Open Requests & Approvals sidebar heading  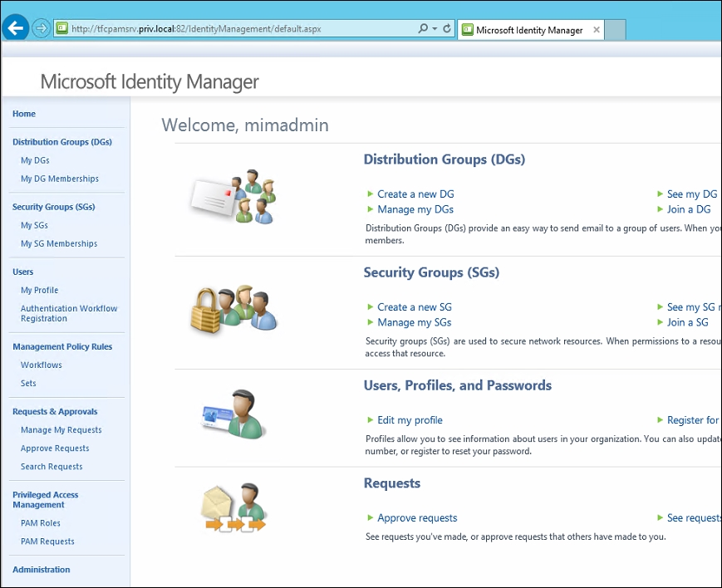55,412
